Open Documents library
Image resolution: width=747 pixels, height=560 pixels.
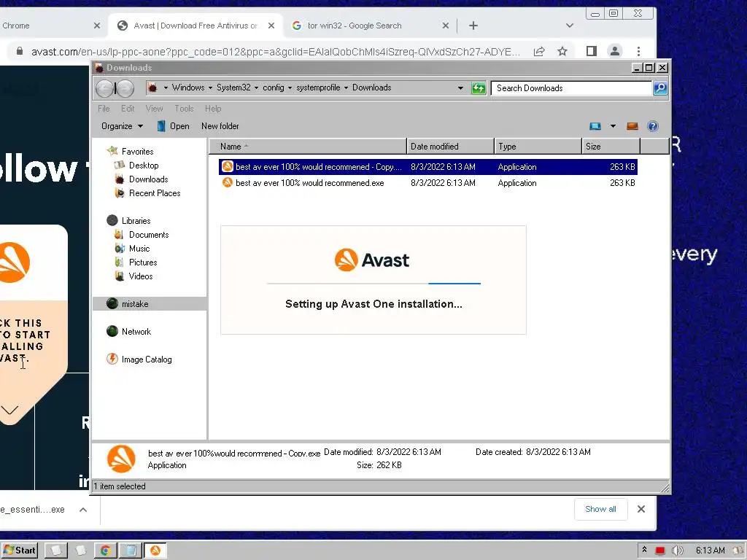pyautogui.click(x=149, y=234)
